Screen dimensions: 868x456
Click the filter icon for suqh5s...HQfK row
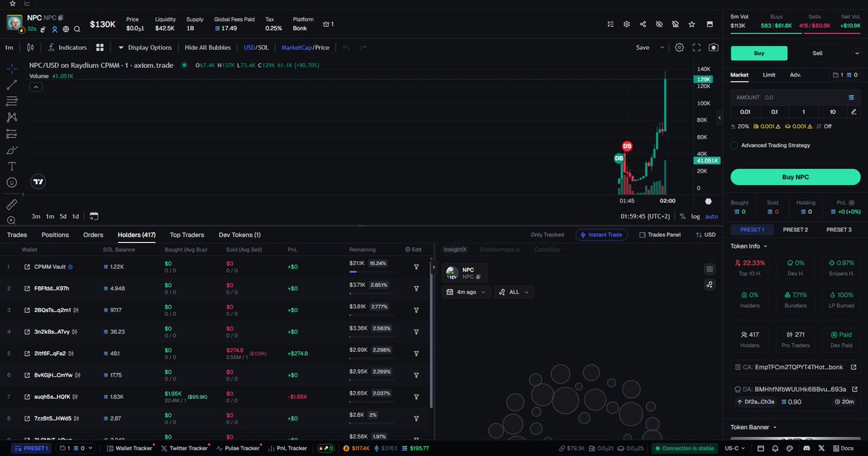(x=417, y=397)
